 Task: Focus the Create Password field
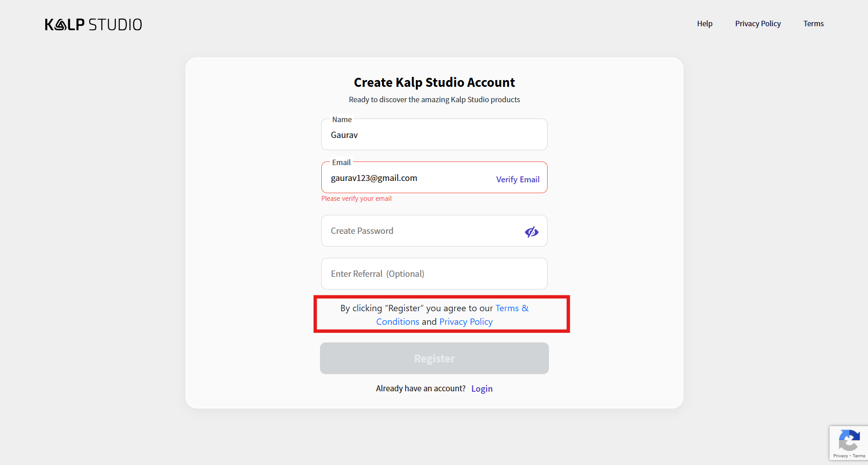tap(421, 231)
